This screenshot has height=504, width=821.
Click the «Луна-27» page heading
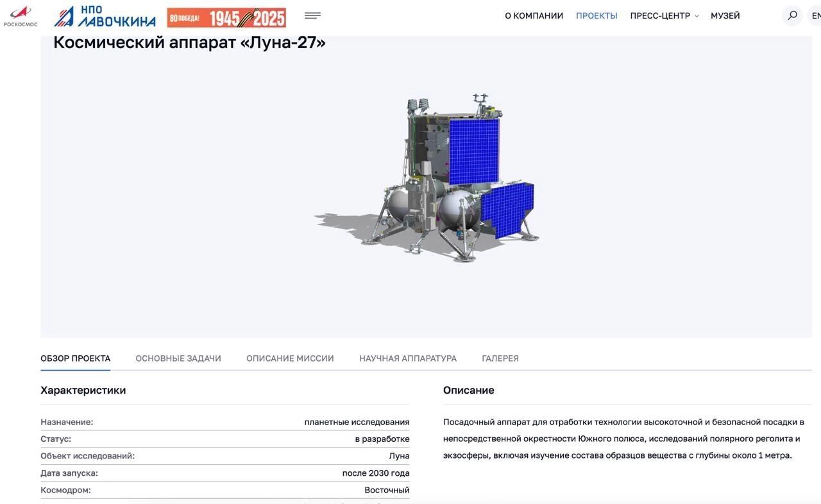[x=189, y=42]
